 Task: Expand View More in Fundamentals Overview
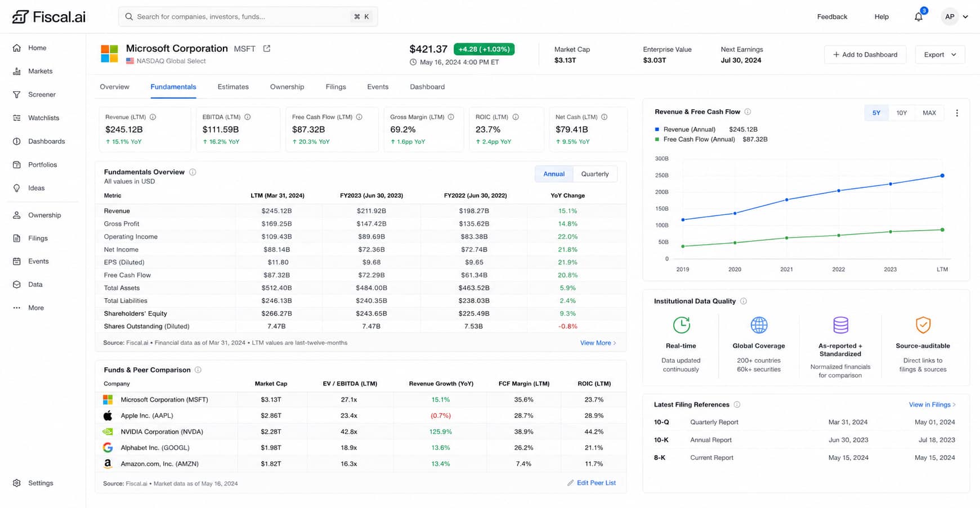[598, 343]
